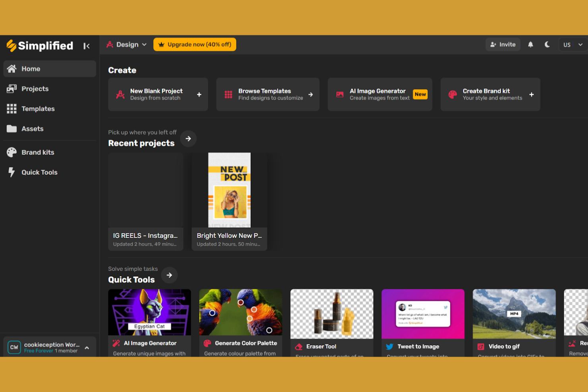Image resolution: width=588 pixels, height=392 pixels.
Task: Open Assets folder in sidebar
Action: [x=32, y=129]
